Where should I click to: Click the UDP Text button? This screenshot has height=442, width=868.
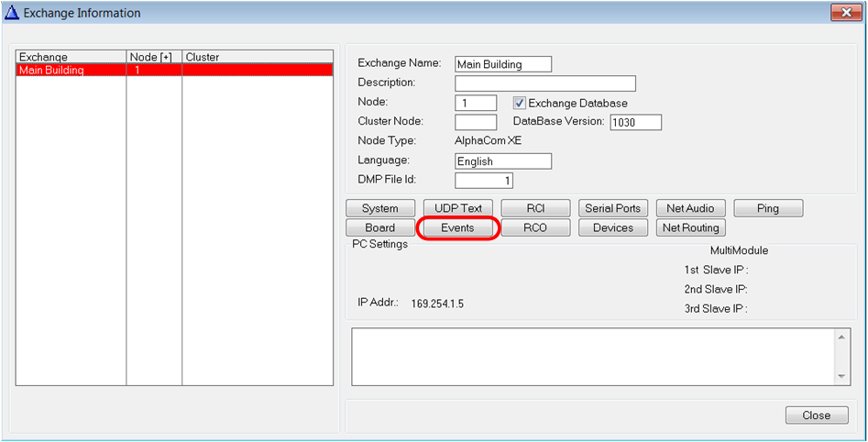tap(457, 208)
